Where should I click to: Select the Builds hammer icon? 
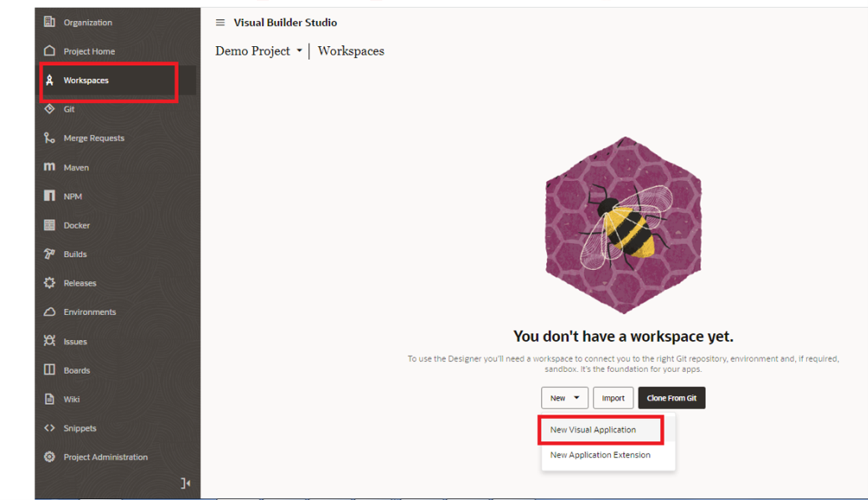coord(49,254)
